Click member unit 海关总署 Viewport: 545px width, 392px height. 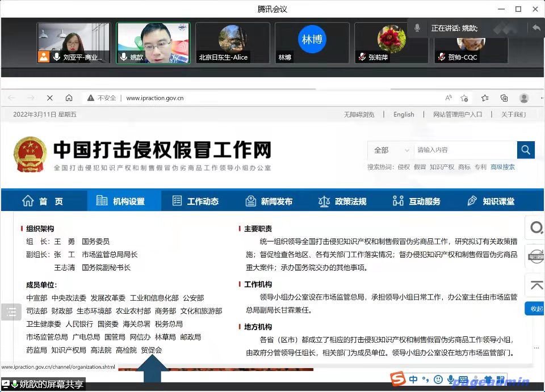[x=137, y=324]
